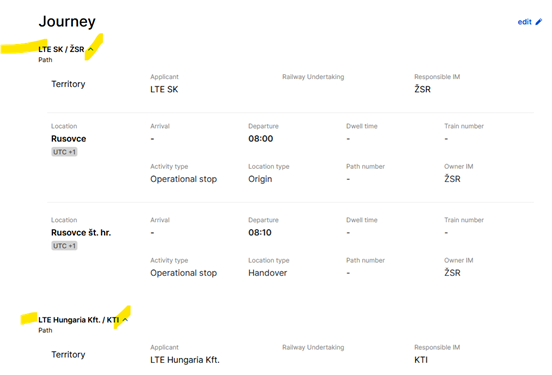Click the Journey page title

(67, 21)
